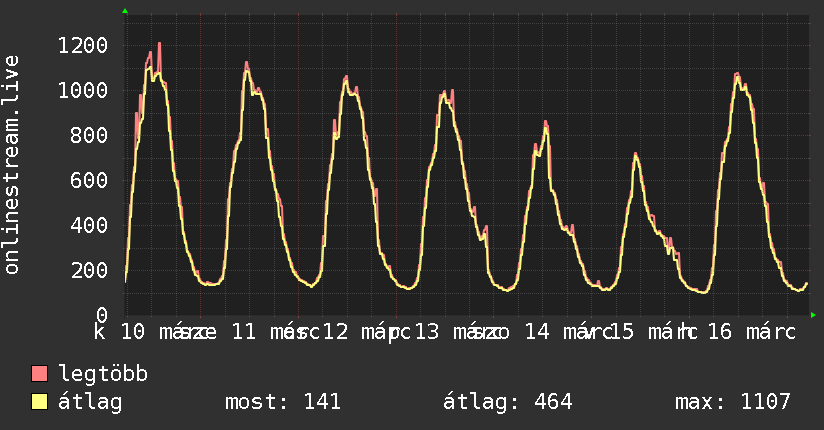The width and height of the screenshot is (824, 430).
Task: Click the onlinestream.live vertical axis title
Action: pos(11,165)
